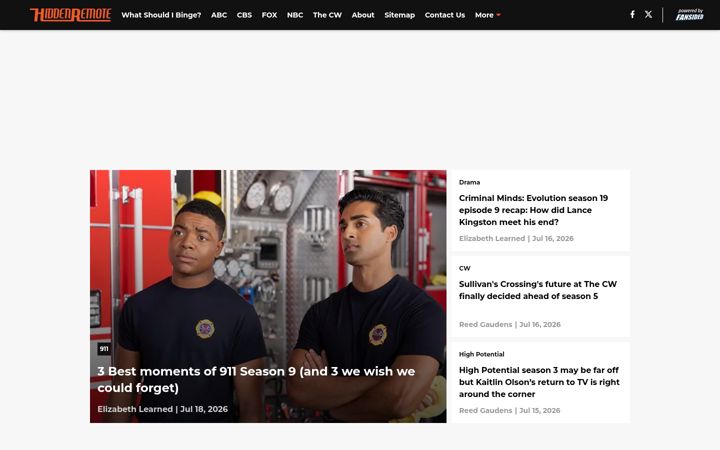Open the High Potential category label

pos(481,354)
